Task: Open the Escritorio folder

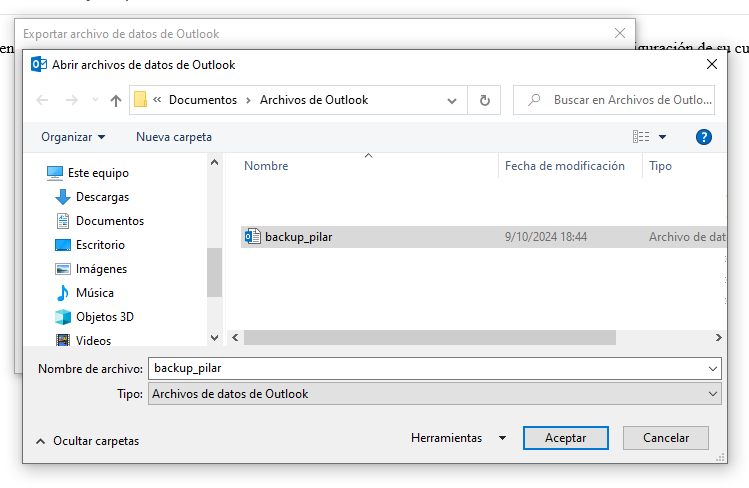Action: [x=100, y=244]
